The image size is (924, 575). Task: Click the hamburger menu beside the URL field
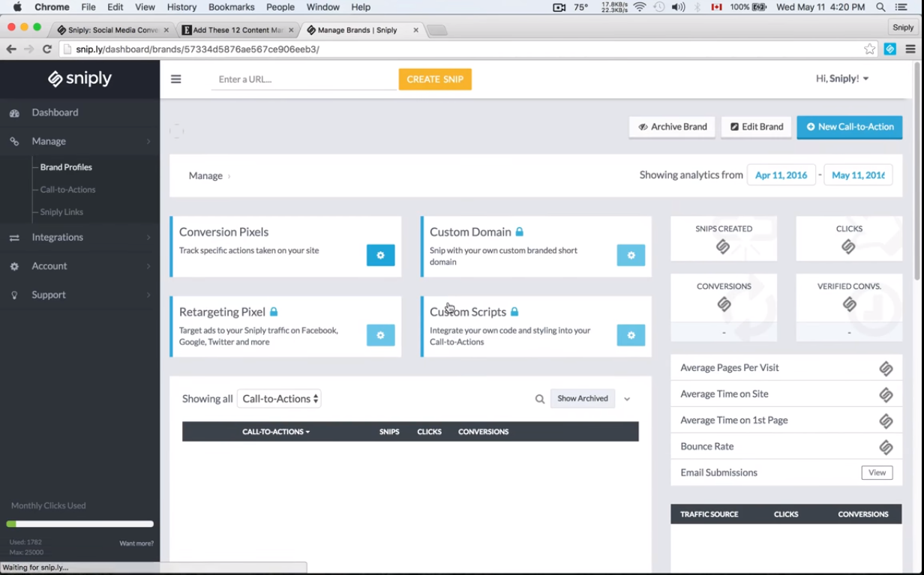pyautogui.click(x=175, y=79)
